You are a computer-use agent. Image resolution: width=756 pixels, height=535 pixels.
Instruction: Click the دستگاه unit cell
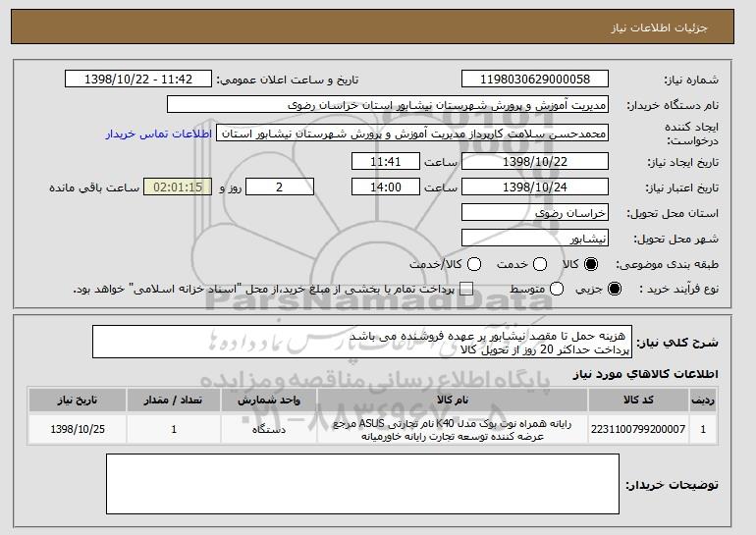click(269, 429)
